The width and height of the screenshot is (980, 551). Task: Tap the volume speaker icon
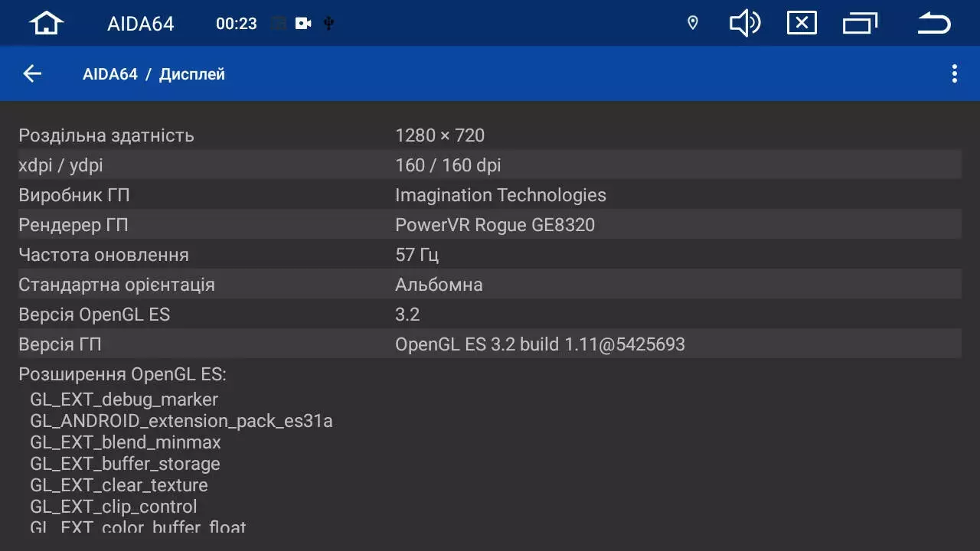click(744, 23)
